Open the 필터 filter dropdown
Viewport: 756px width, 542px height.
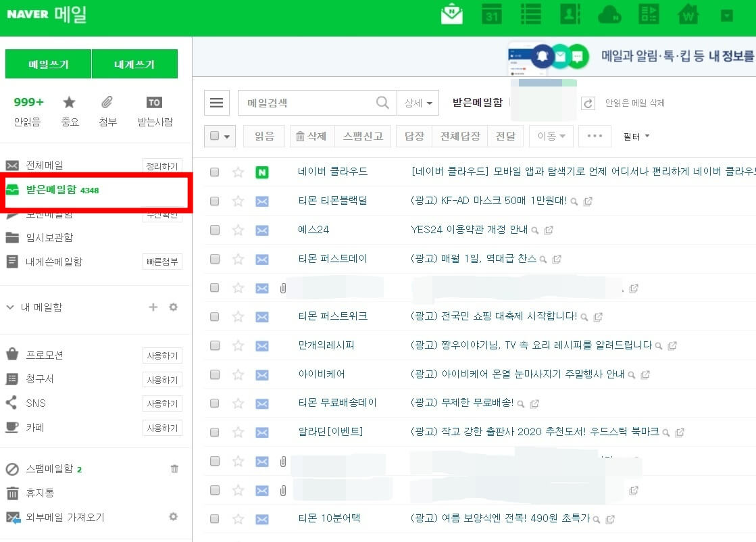[x=636, y=137]
